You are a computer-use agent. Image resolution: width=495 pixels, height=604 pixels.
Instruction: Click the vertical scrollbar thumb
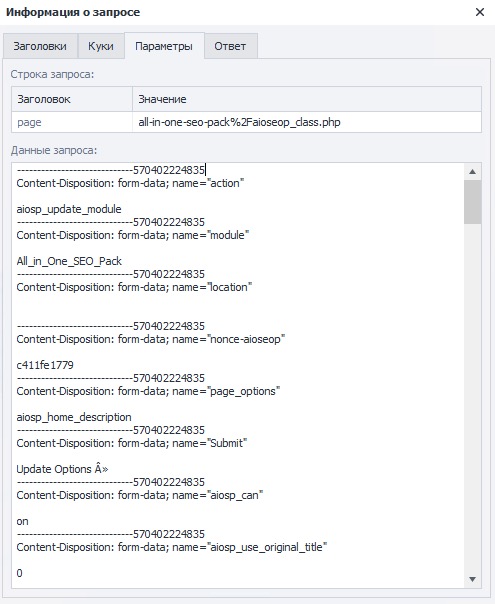click(x=473, y=202)
